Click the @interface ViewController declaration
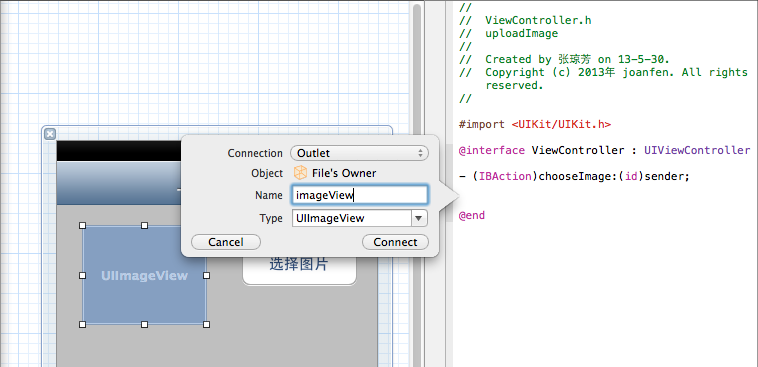Image resolution: width=758 pixels, height=367 pixels. coord(604,150)
